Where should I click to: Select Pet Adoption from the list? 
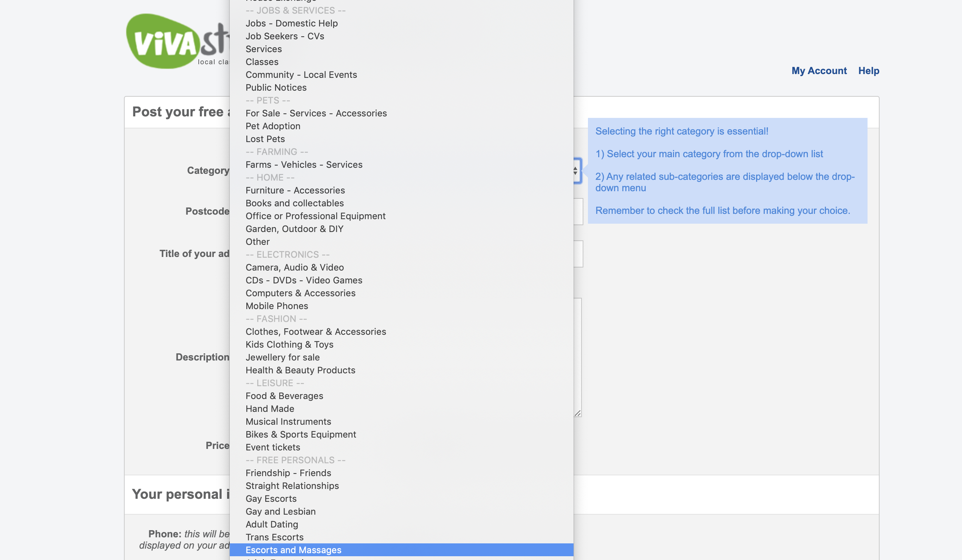click(272, 126)
